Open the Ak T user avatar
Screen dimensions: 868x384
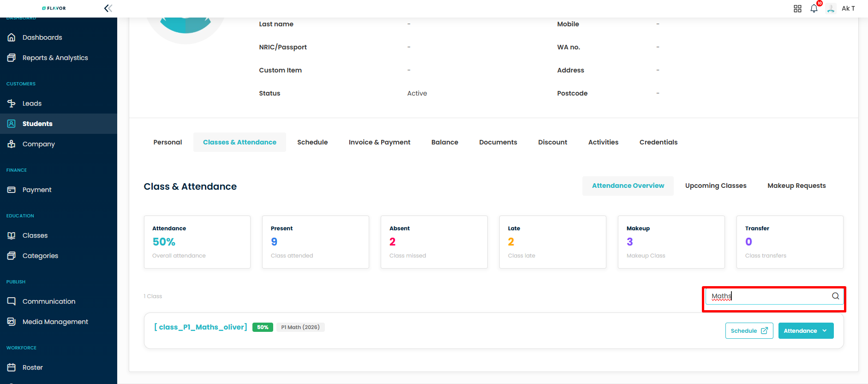click(831, 8)
